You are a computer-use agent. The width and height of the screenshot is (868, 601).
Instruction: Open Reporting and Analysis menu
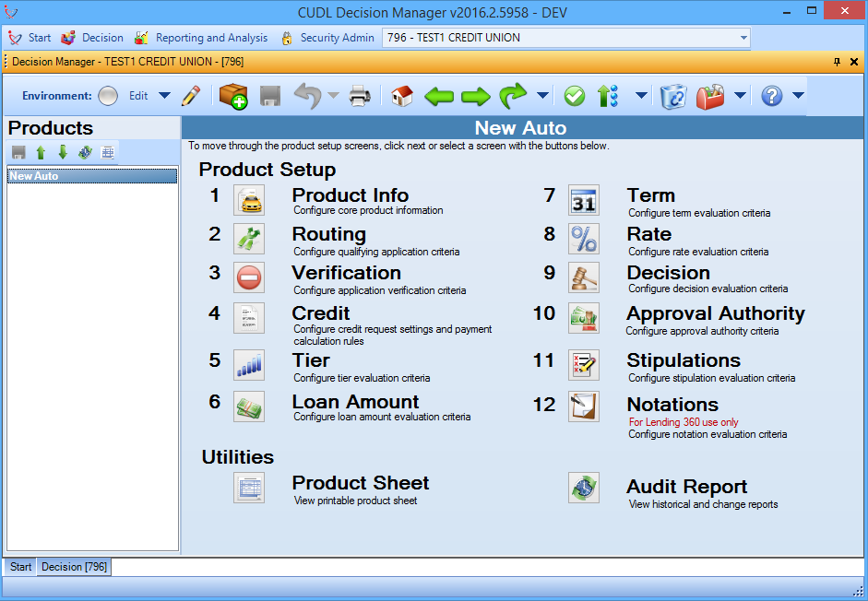point(201,38)
